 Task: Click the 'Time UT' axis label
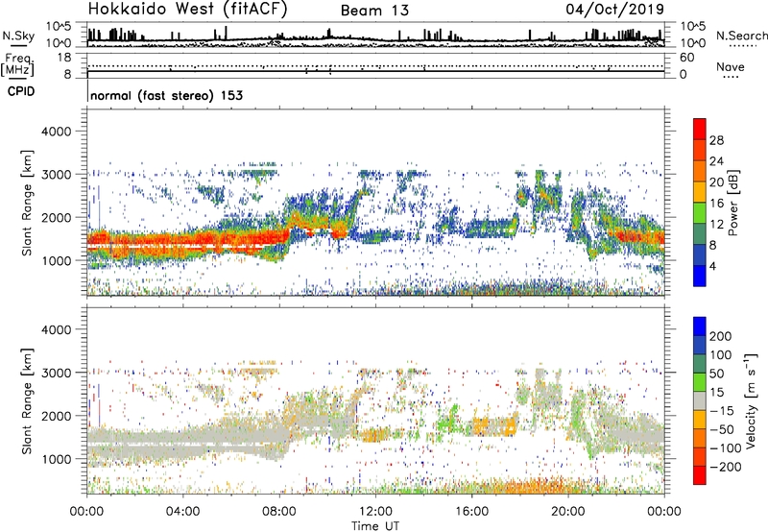(x=375, y=526)
